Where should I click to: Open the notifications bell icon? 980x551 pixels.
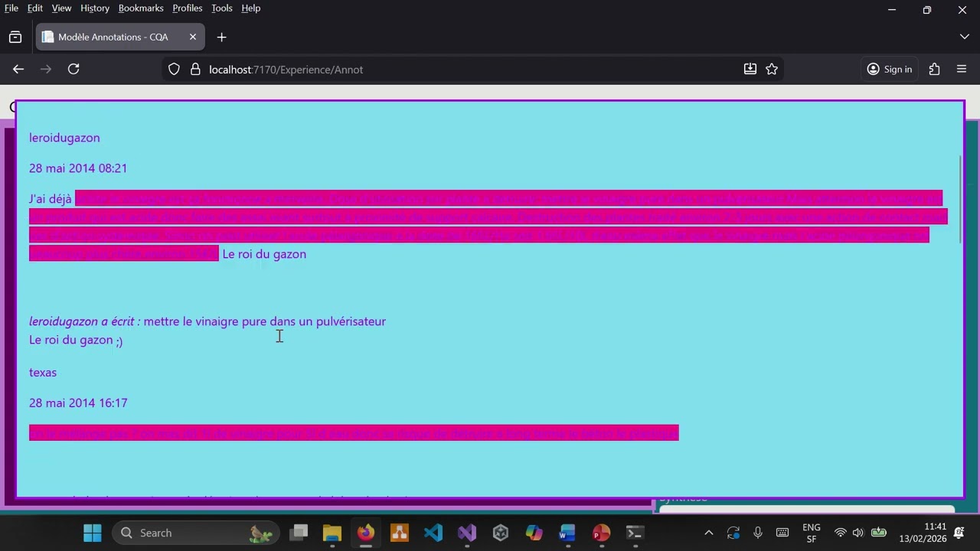coord(959,533)
